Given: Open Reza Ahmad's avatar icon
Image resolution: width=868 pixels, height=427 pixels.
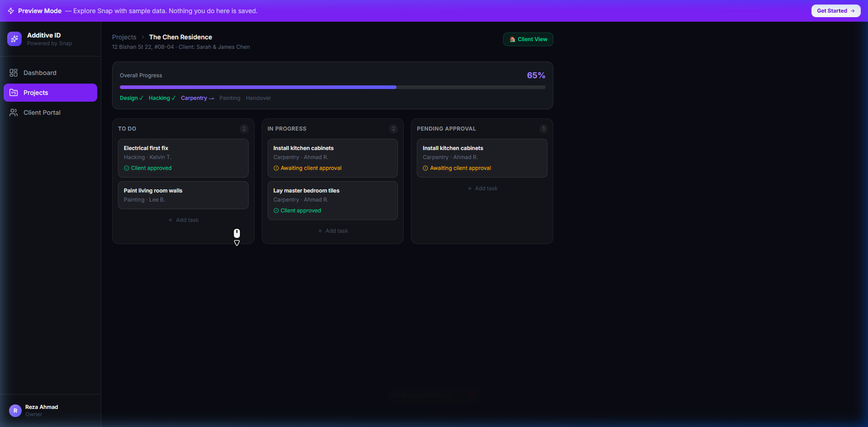Looking at the screenshot, I should [14, 410].
